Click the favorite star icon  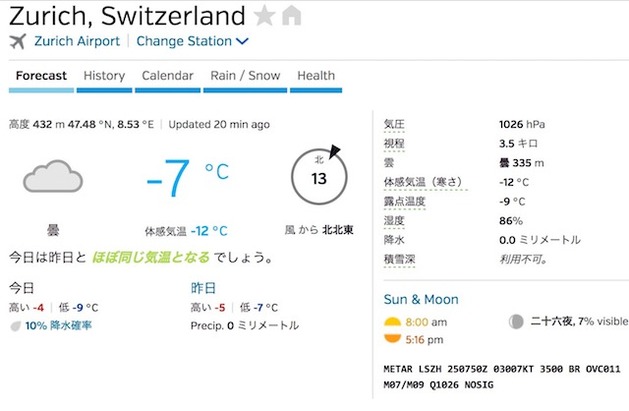point(264,16)
